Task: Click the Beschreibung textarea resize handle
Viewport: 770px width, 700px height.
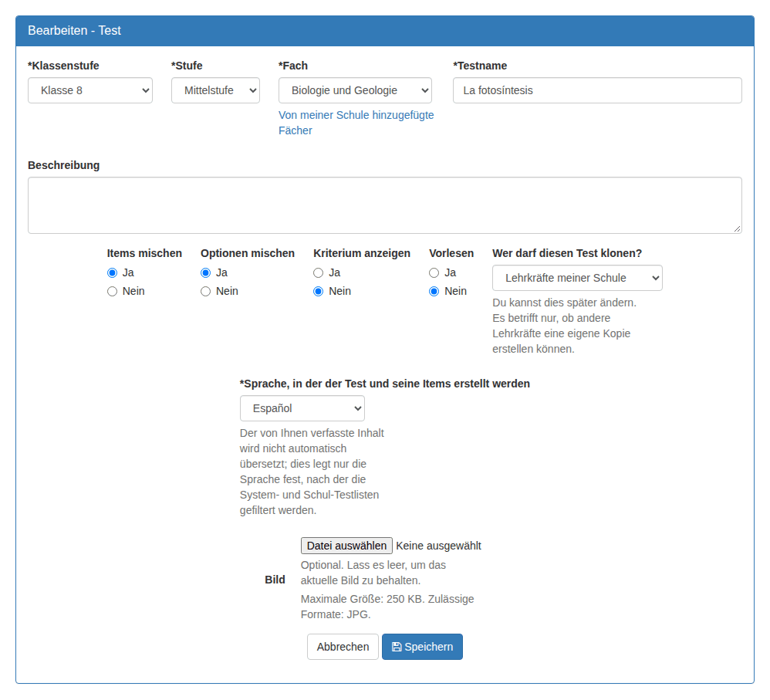Action: [737, 229]
